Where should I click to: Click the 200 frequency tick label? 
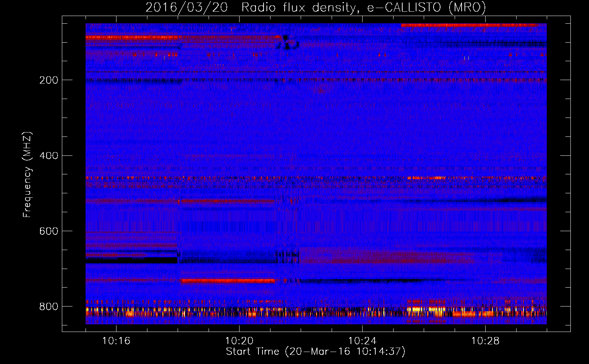(x=49, y=80)
